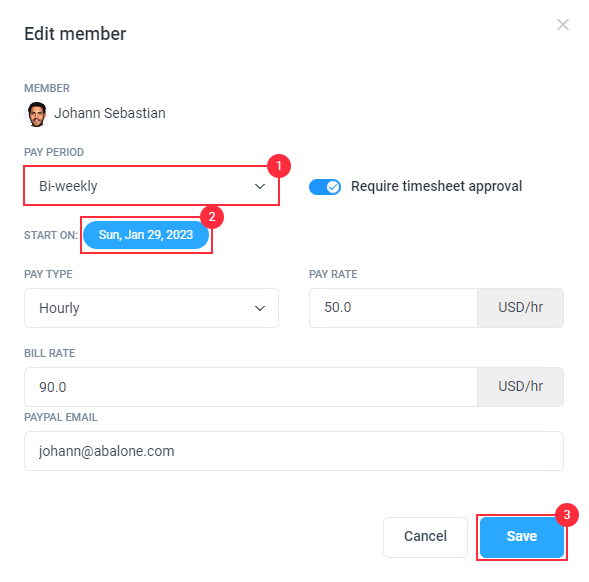The image size is (589, 582).
Task: Pick start date Sun, Jan 29, 2023
Action: point(146,235)
